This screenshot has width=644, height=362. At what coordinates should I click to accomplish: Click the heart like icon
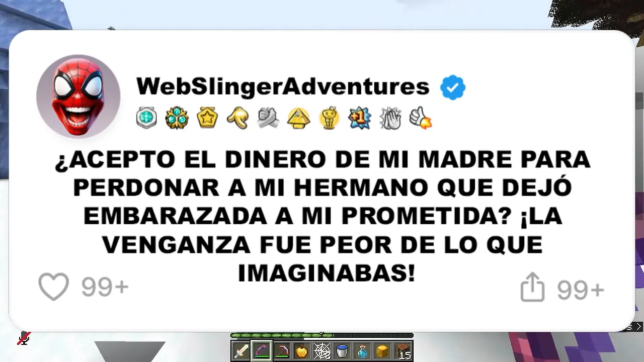click(53, 287)
